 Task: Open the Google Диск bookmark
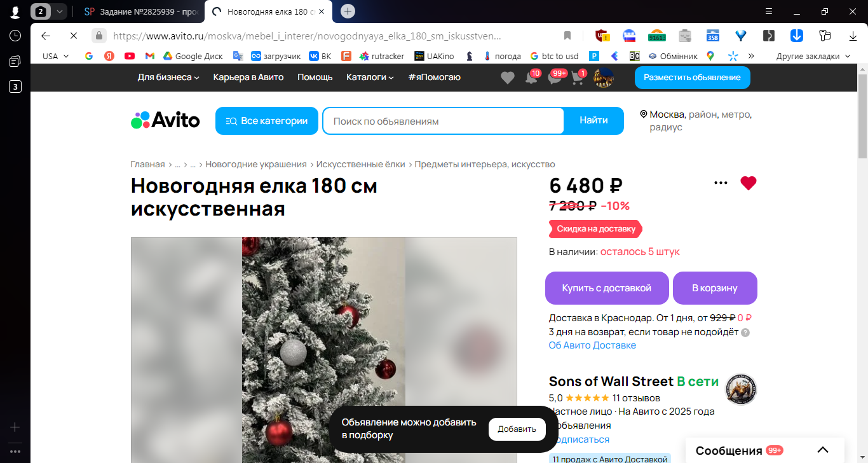[x=193, y=56]
